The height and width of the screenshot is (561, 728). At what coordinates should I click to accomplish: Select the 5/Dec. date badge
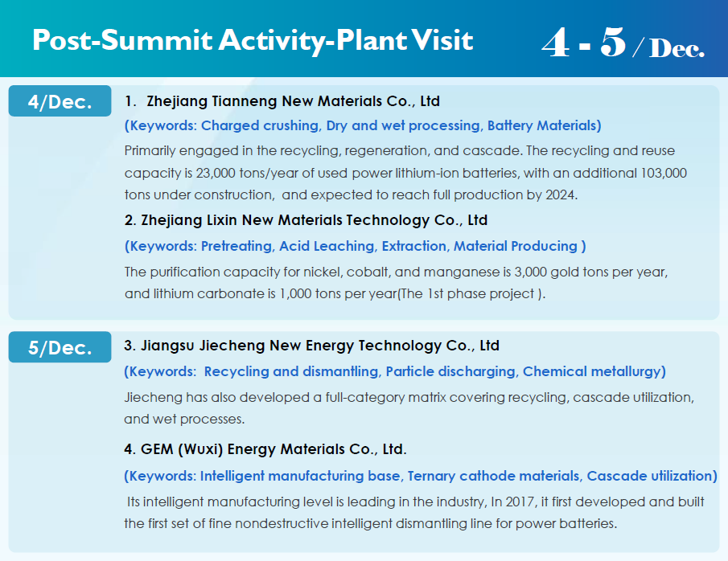click(60, 348)
